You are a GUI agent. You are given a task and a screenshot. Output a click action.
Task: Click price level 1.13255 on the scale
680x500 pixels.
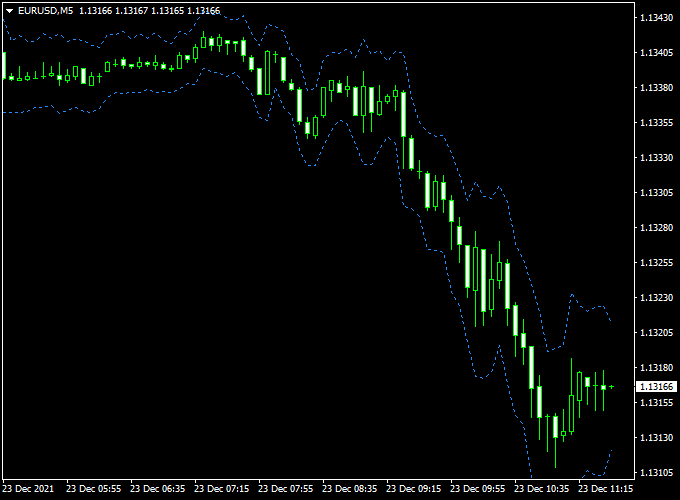pyautogui.click(x=657, y=263)
